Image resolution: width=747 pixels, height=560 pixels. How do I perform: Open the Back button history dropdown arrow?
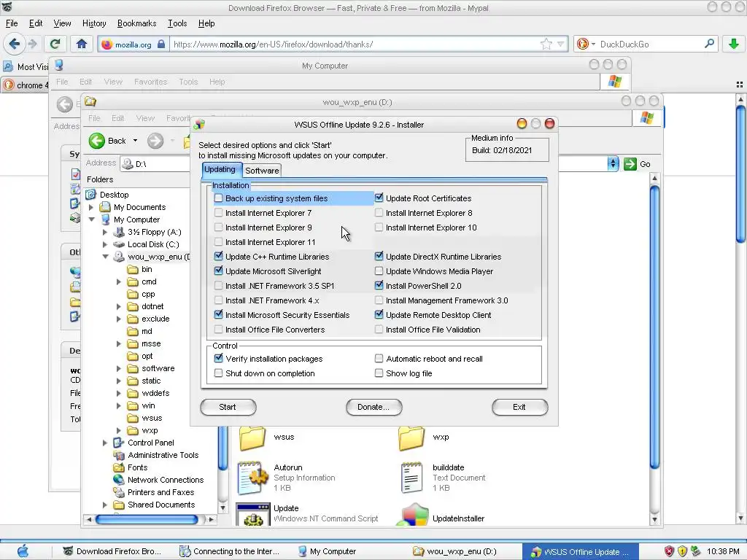135,141
